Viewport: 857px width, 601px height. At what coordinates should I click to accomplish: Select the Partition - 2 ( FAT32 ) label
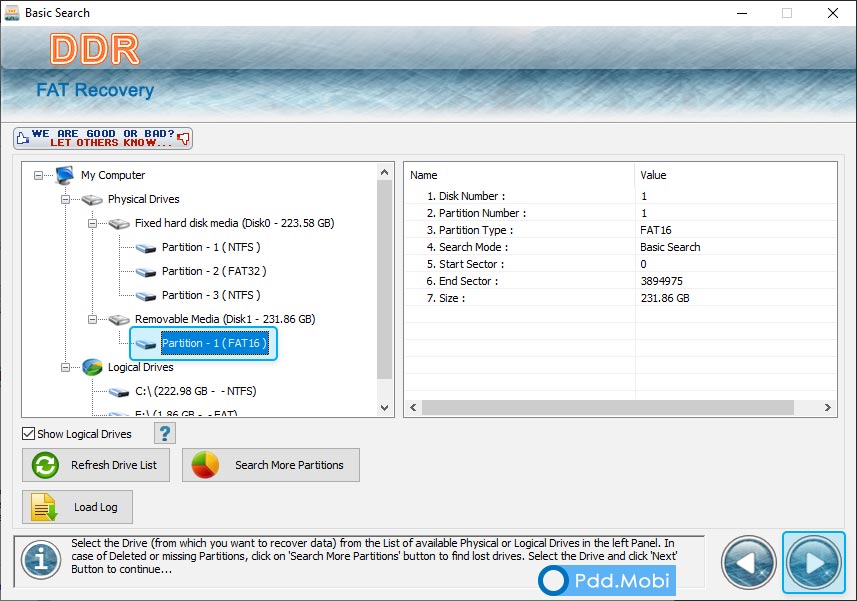214,272
